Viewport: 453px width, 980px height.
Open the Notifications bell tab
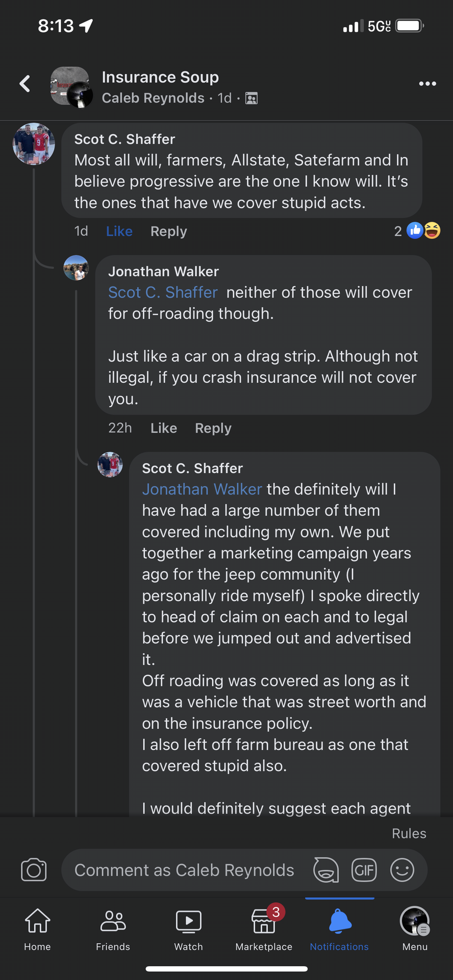[x=339, y=928]
